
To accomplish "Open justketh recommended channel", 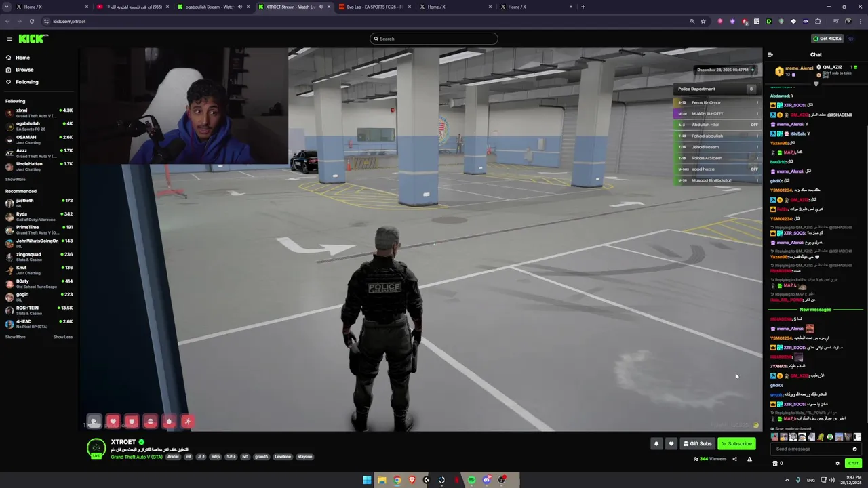I will point(39,203).
